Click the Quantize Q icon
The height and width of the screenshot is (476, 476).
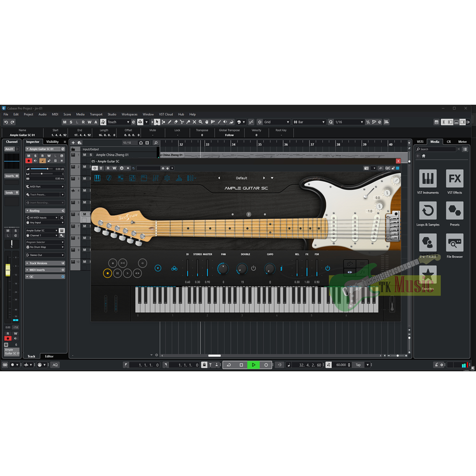331,122
